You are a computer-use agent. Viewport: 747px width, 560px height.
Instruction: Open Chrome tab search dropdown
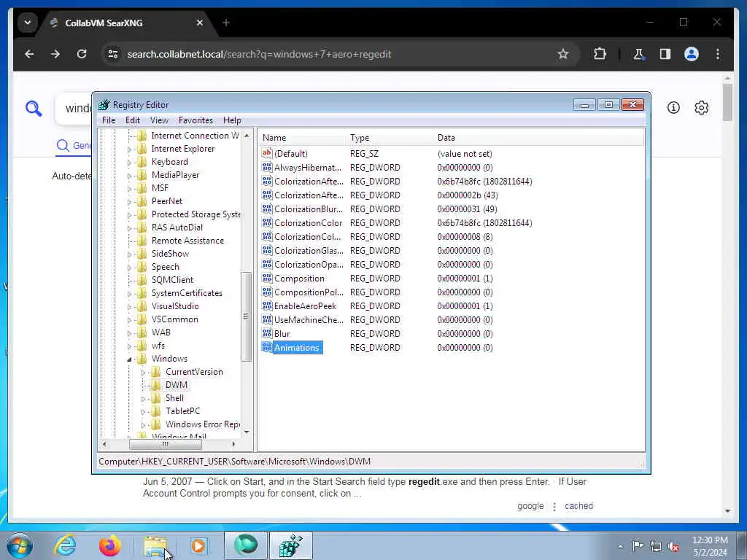tap(28, 23)
